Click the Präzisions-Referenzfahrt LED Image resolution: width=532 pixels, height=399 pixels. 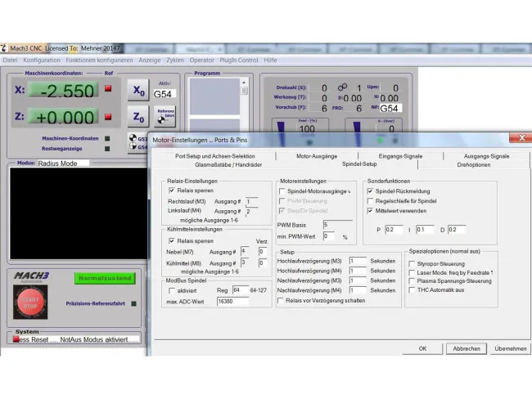click(x=133, y=303)
